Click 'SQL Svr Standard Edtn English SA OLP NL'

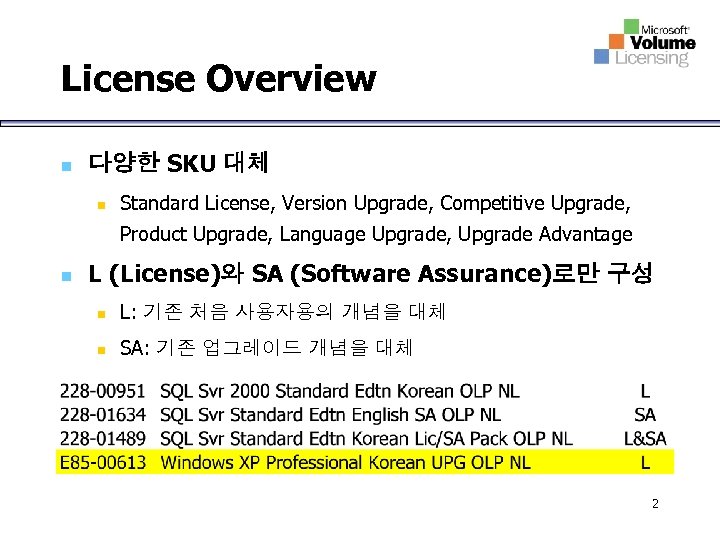330,415
